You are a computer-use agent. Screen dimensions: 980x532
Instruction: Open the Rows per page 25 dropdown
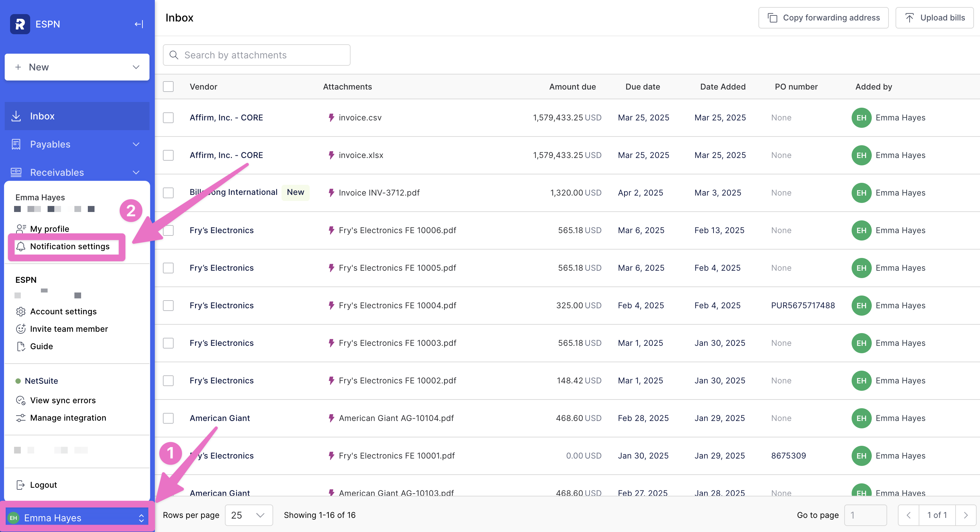point(249,515)
